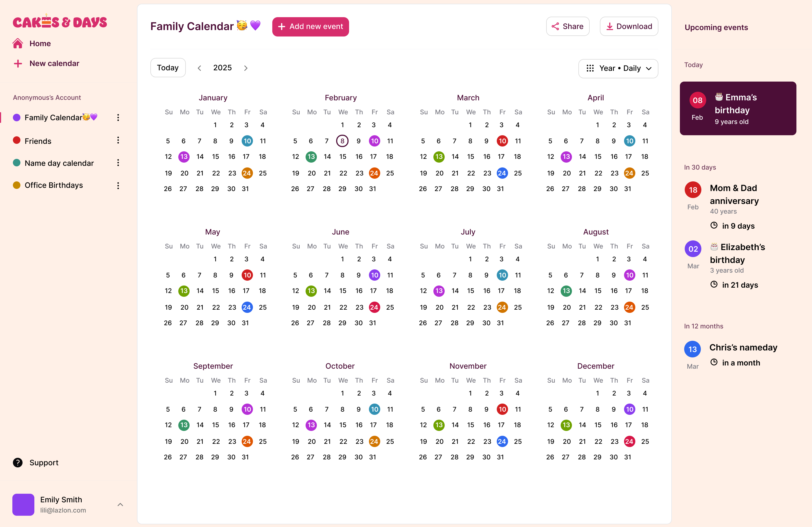
Task: Click the plus icon for New calendar
Action: click(x=18, y=64)
